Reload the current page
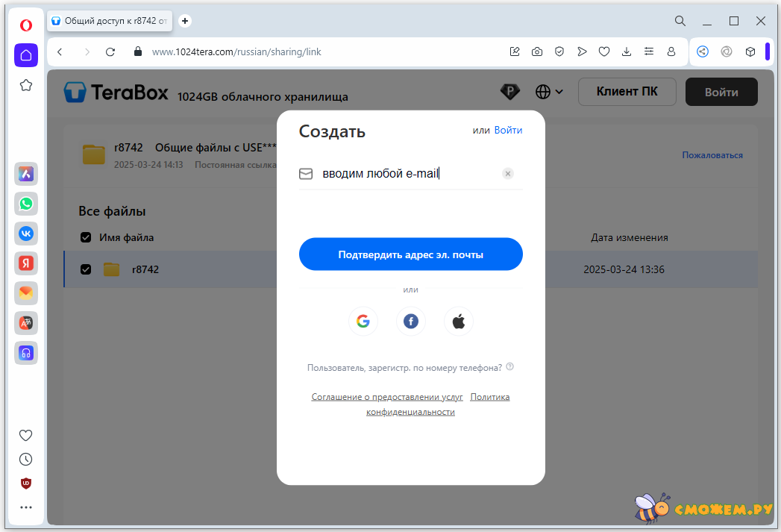This screenshot has height=532, width=781. coord(110,51)
